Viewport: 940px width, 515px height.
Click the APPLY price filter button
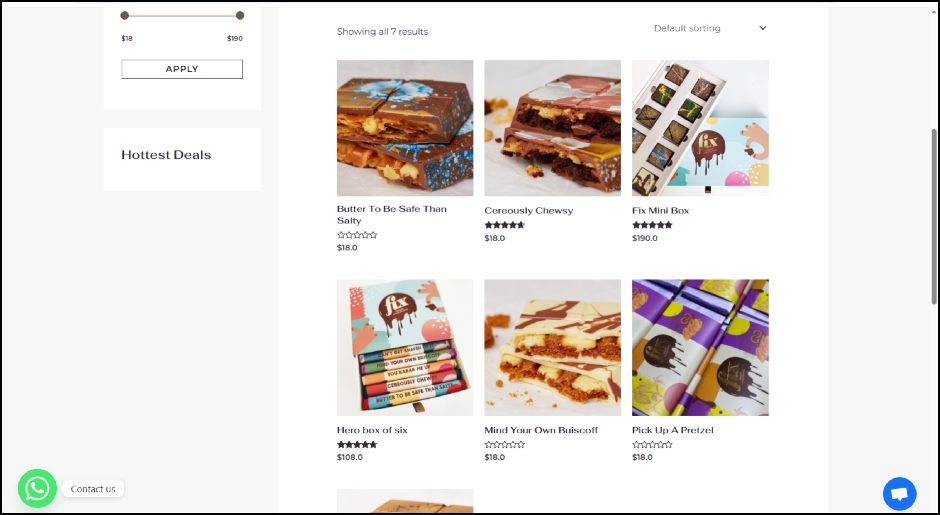[182, 69]
